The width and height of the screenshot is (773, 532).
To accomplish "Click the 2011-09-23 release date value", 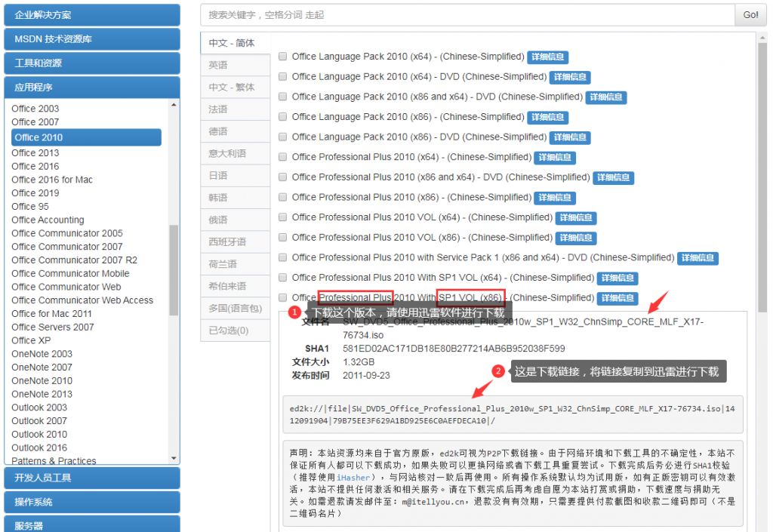I will 366,375.
